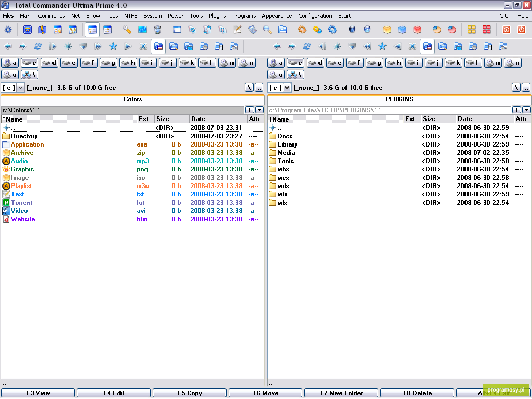
Task: Click the yellow four-squares grid icon
Action: 472,30
